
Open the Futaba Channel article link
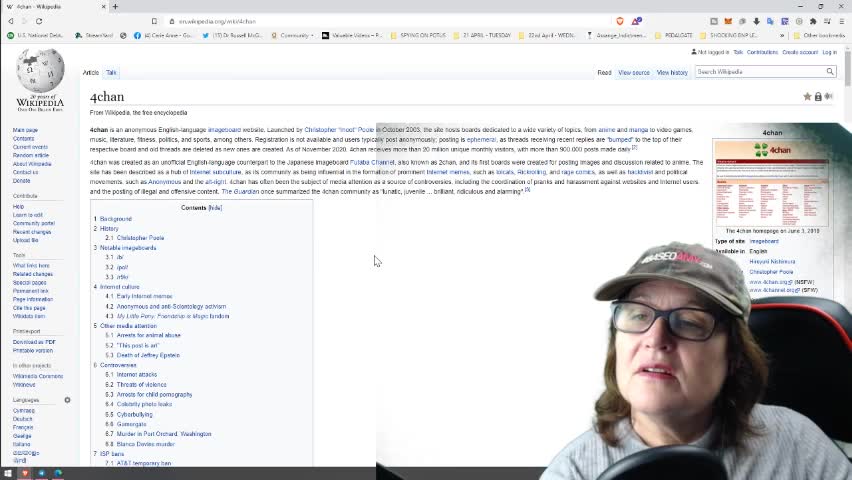372,163
